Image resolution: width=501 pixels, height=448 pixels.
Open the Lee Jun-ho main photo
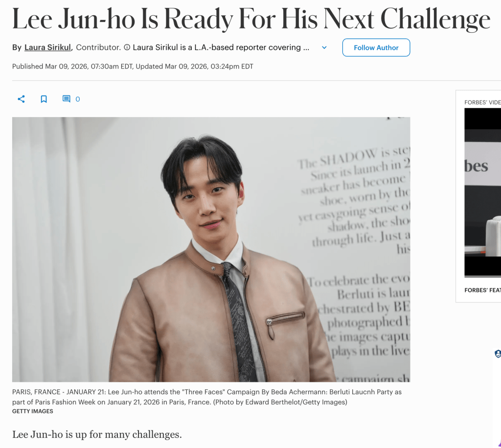click(x=211, y=249)
